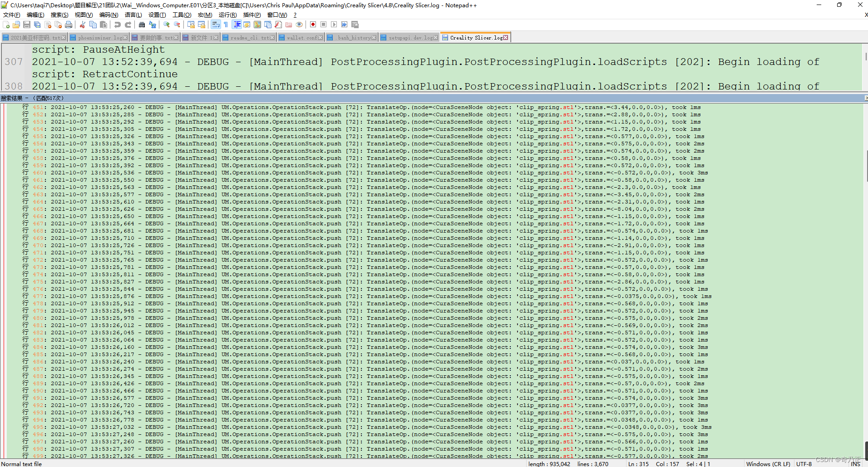This screenshot has height=467, width=868.
Task: Click the Save toolbar icon
Action: pyautogui.click(x=27, y=25)
